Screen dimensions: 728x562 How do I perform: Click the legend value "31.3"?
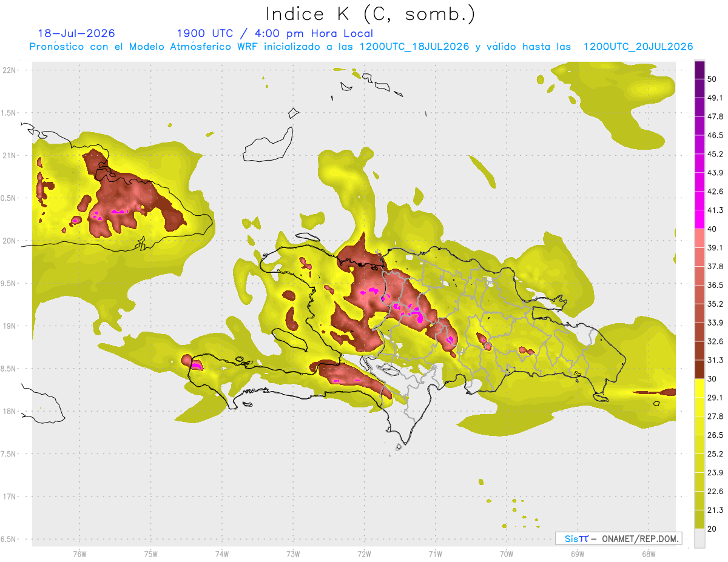coord(715,360)
